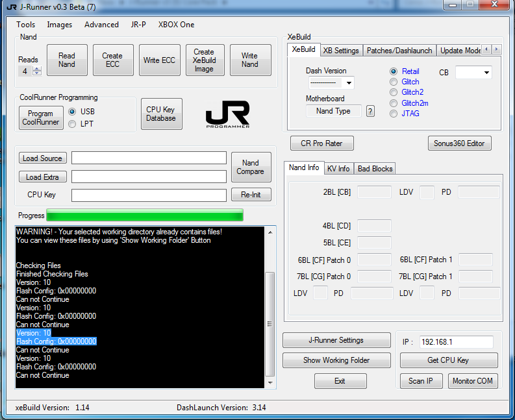Switch to the Update Mode tab
The image size is (515, 420).
[x=459, y=51]
